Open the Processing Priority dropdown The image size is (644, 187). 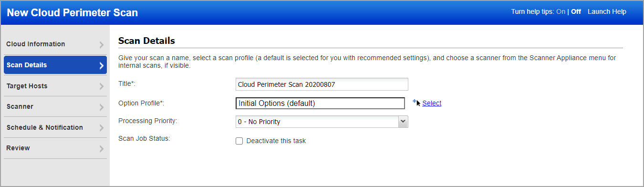[322, 122]
